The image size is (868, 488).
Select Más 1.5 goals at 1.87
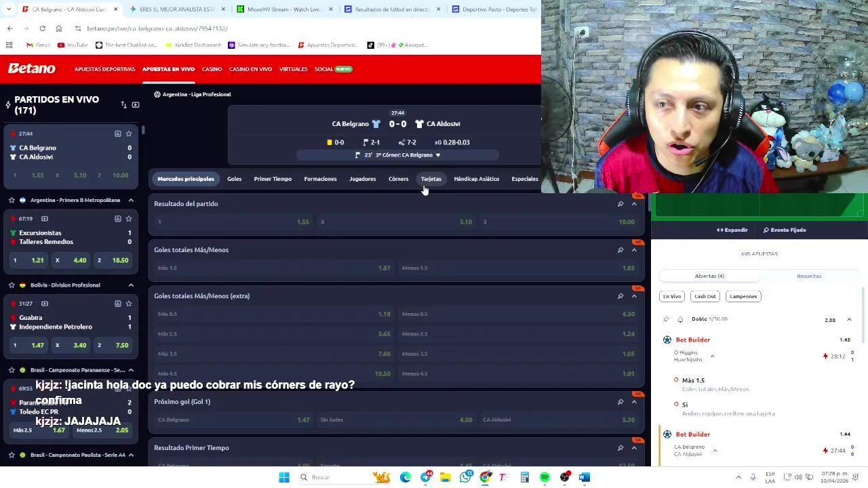click(274, 268)
